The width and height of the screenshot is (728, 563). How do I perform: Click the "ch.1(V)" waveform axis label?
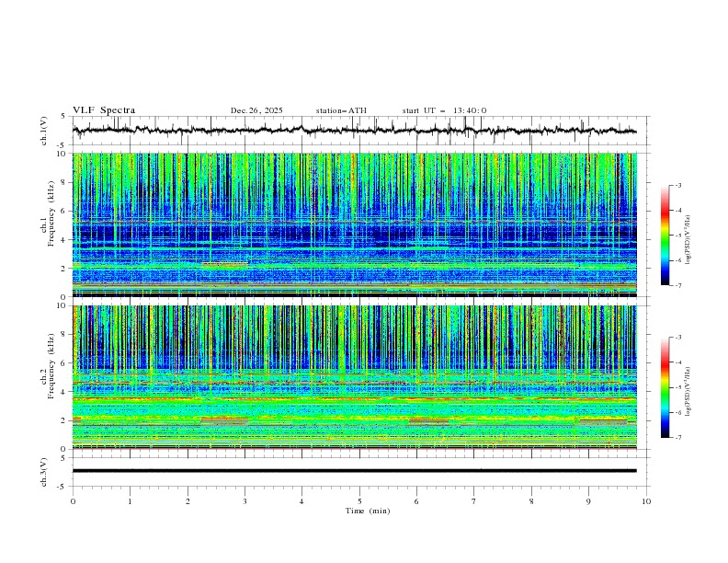click(x=45, y=131)
